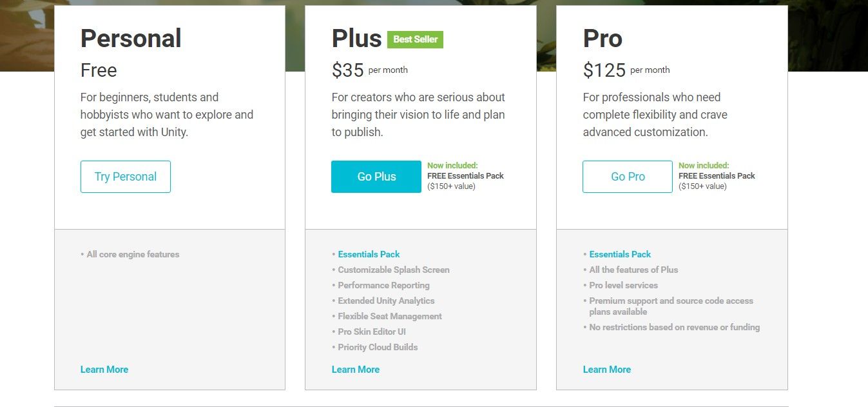Click the Personal plan heading
868x407 pixels.
(x=131, y=39)
